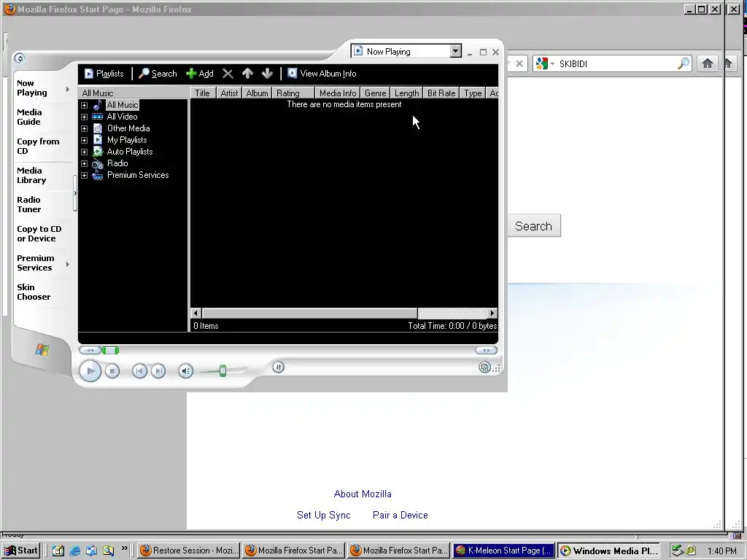
Task: Open the Radio Tuner tab
Action: click(42, 205)
